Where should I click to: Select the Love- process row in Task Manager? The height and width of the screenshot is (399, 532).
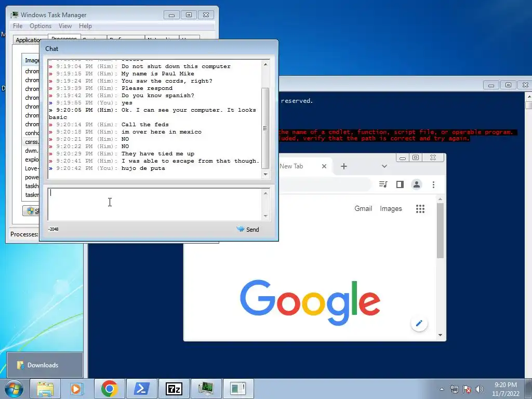point(32,168)
